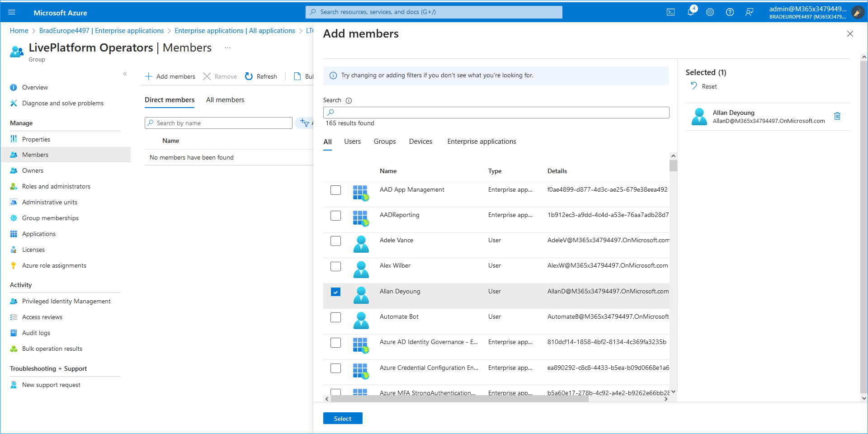
Task: Open Cloud Shell from the top bar
Action: pos(671,12)
